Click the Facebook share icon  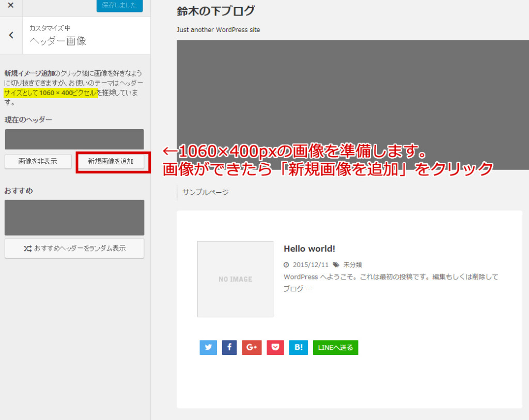coord(229,347)
